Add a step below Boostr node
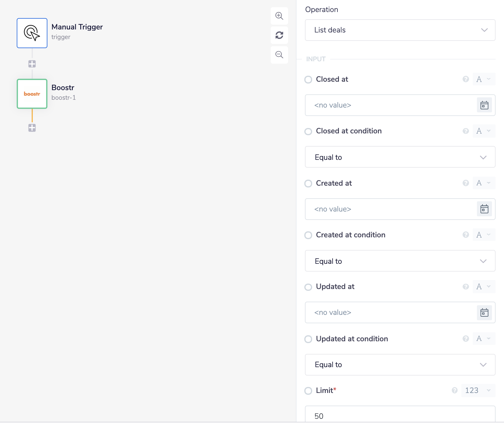 [32, 128]
